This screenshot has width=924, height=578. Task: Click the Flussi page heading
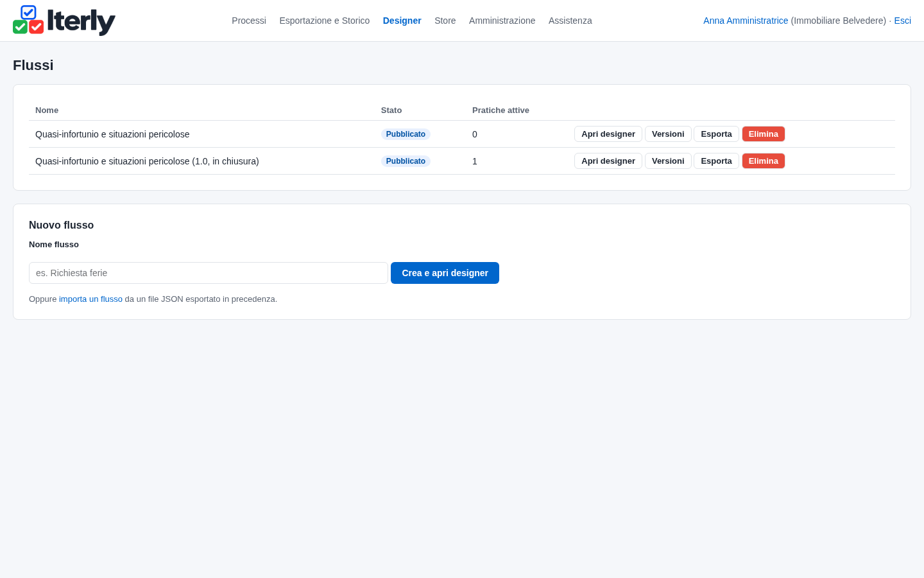pos(33,66)
